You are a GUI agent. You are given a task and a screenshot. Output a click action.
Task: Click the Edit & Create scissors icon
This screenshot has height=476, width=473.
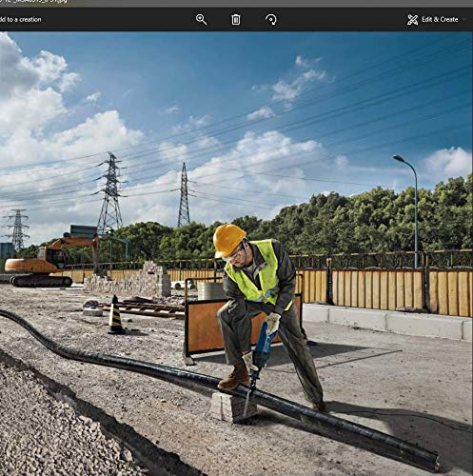pyautogui.click(x=412, y=20)
